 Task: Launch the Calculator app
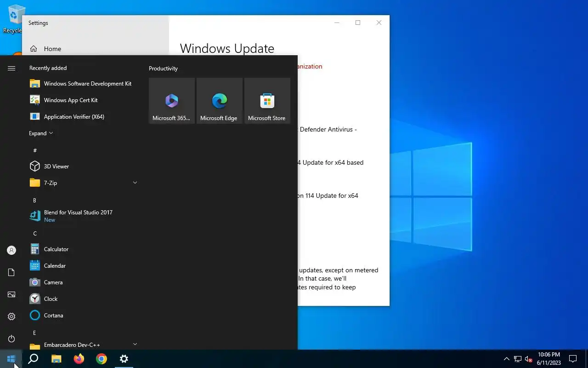(83, 249)
